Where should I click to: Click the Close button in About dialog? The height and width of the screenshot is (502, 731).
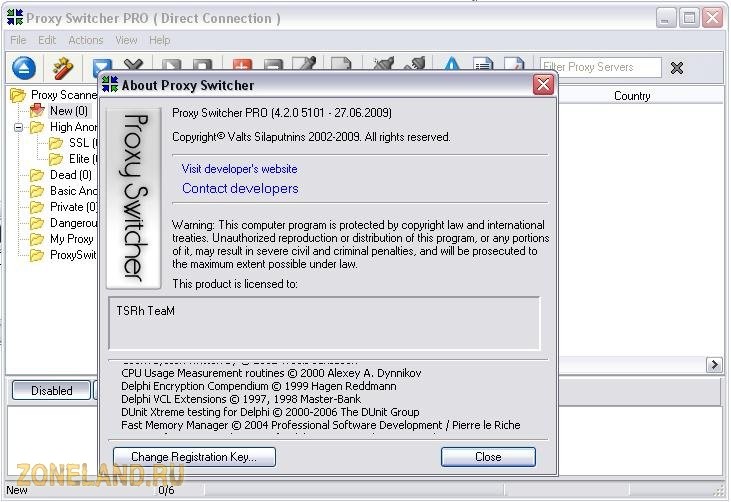(488, 457)
